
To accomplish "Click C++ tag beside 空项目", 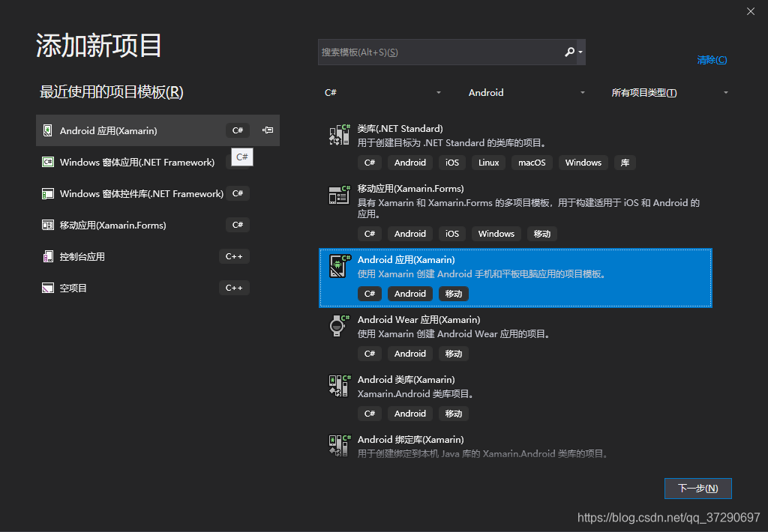I will 234,288.
